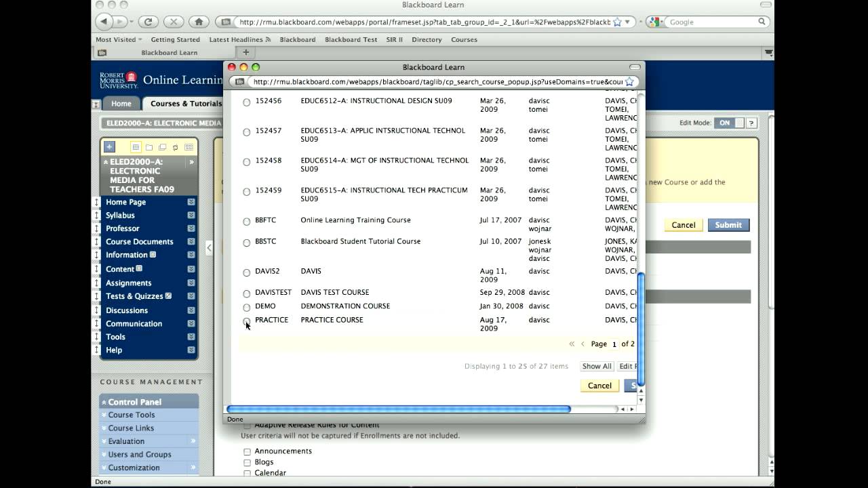The image size is (868, 488).
Task: Go to first page of course results
Action: point(572,344)
